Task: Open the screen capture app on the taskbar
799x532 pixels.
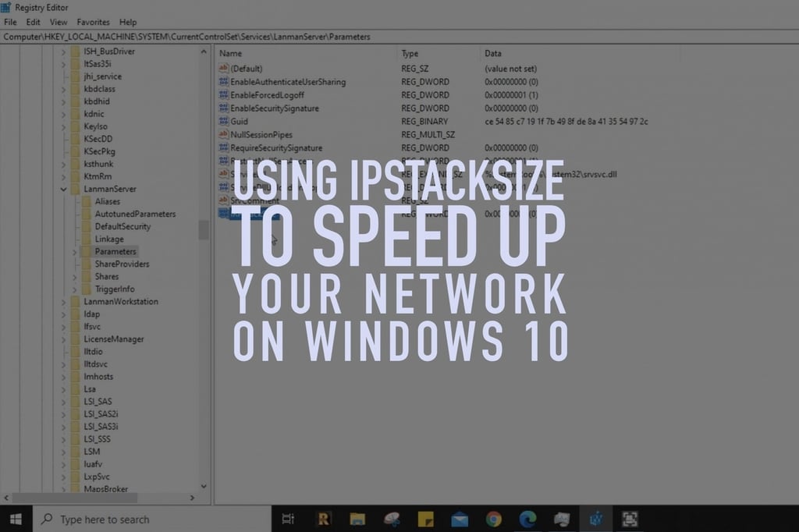Action: click(630, 520)
